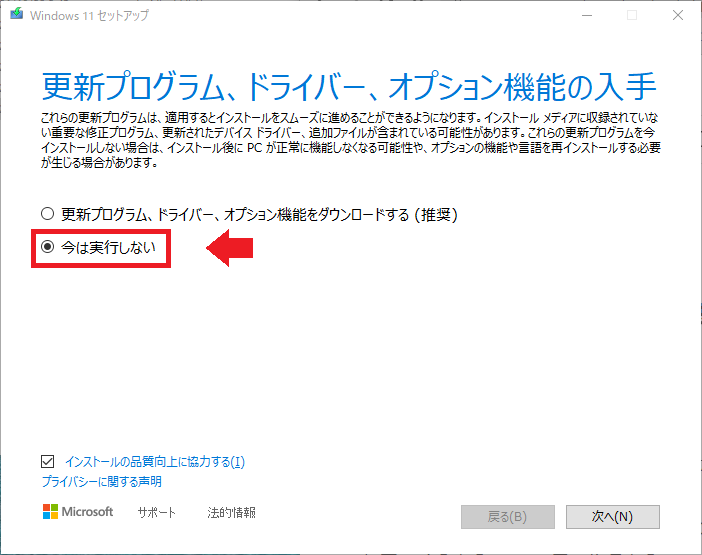Close the Windows 11 セットアップ window

678,15
